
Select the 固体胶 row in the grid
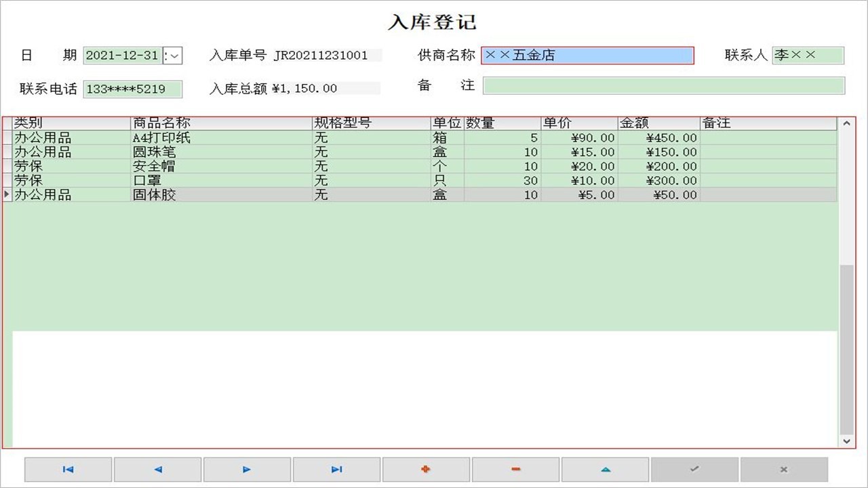[203, 195]
